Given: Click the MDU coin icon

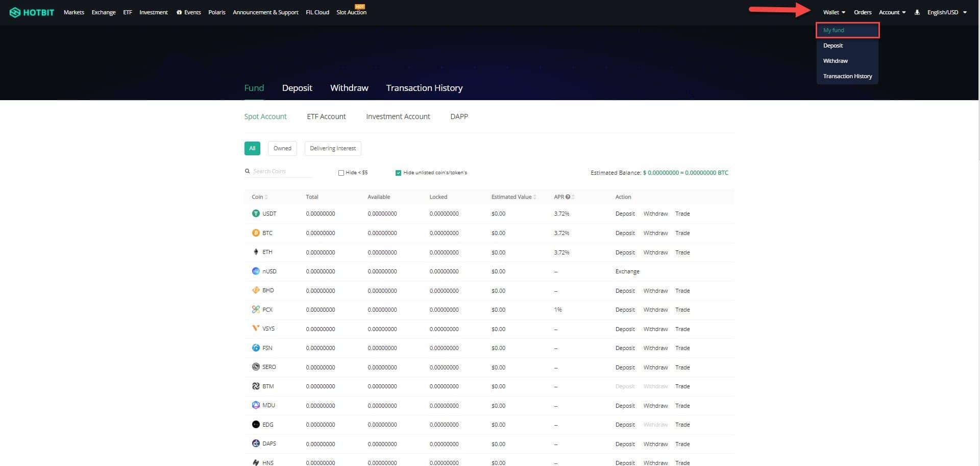Looking at the screenshot, I should 256,405.
